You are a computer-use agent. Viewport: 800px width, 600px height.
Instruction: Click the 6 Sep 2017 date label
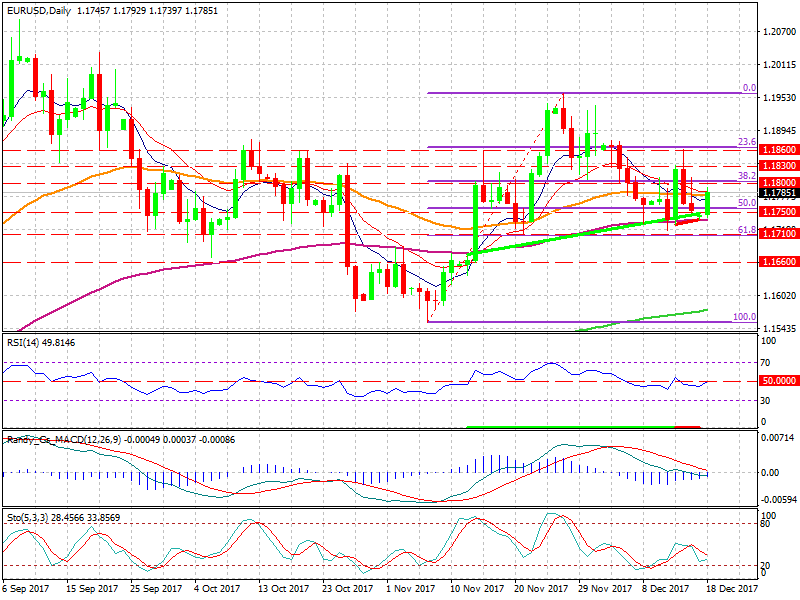coord(26,588)
